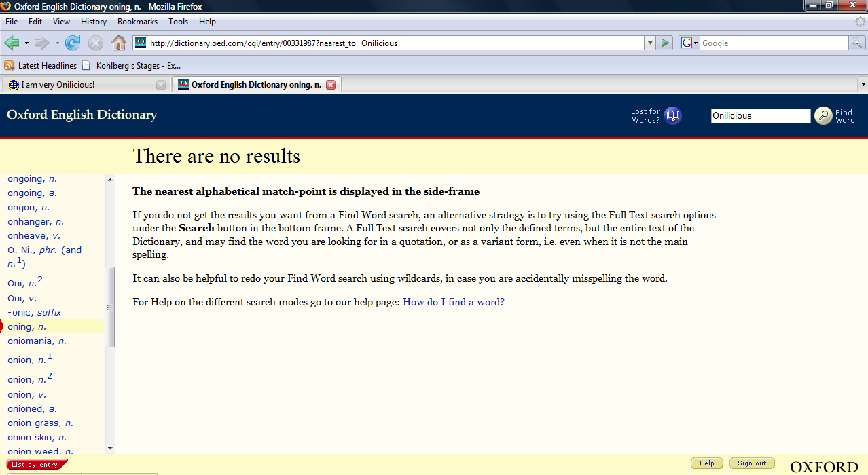Close the Oxford English Dictionary tab
This screenshot has width=868, height=475.
331,85
